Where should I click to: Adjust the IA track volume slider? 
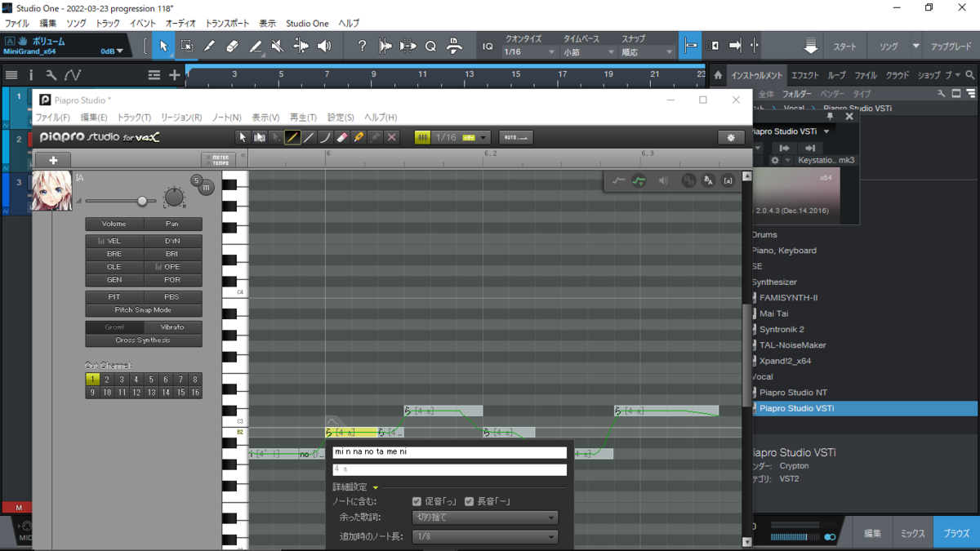tap(142, 201)
